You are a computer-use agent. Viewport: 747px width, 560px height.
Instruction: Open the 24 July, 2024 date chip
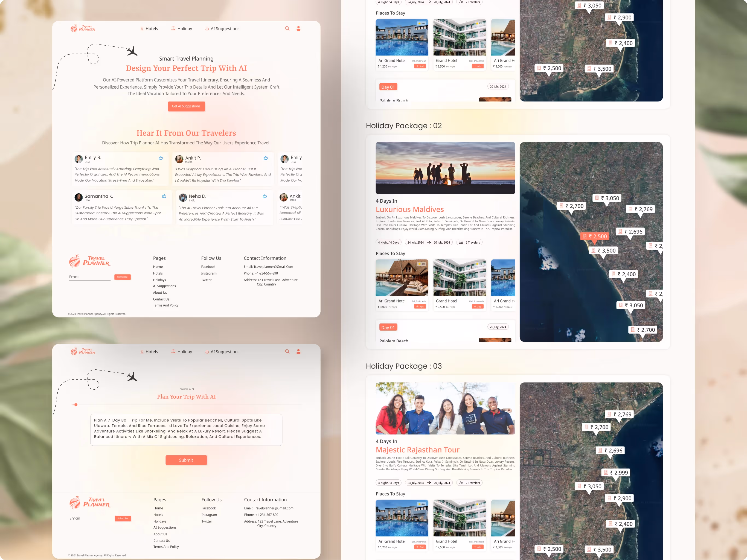(x=415, y=242)
